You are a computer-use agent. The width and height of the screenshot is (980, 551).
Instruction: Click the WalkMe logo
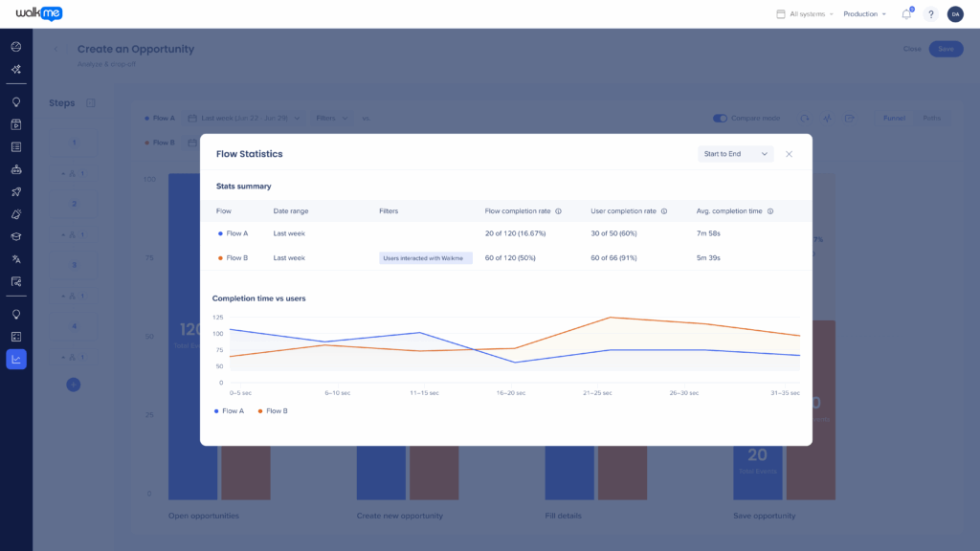pyautogui.click(x=38, y=13)
